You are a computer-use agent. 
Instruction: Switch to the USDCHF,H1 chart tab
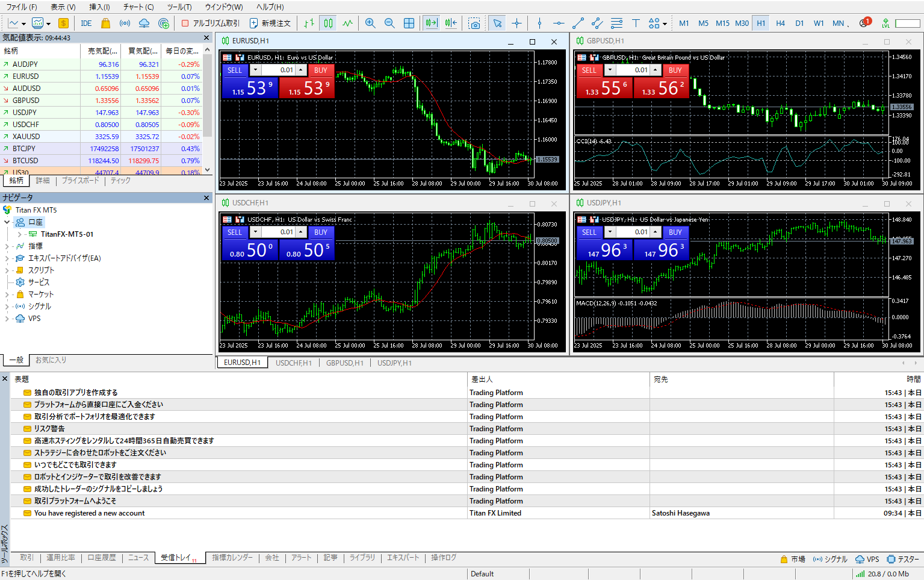coord(294,363)
